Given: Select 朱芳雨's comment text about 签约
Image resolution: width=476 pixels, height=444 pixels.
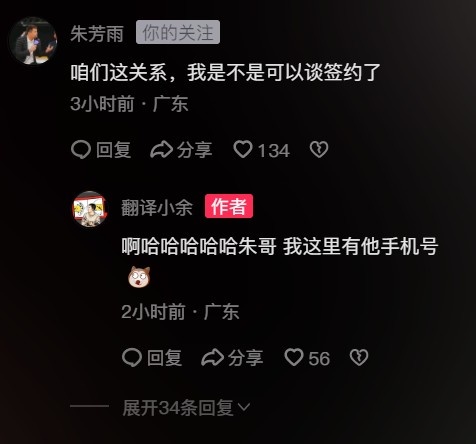Looking at the screenshot, I should (x=225, y=72).
